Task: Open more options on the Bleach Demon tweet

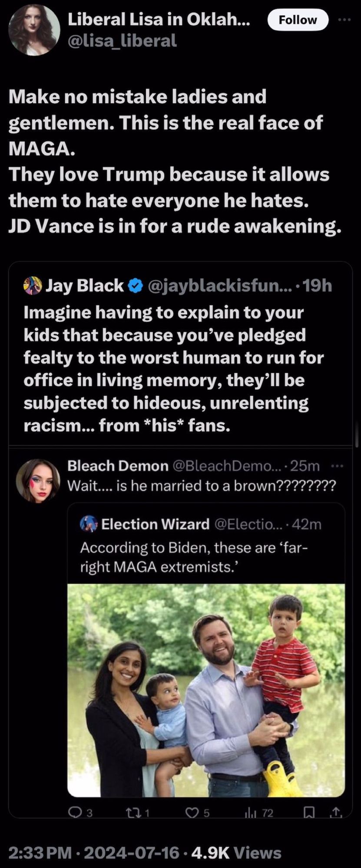Action: pyautogui.click(x=337, y=466)
